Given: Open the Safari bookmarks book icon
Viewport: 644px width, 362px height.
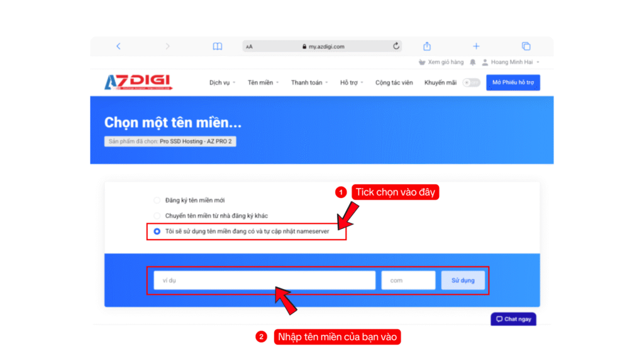Looking at the screenshot, I should [x=217, y=47].
